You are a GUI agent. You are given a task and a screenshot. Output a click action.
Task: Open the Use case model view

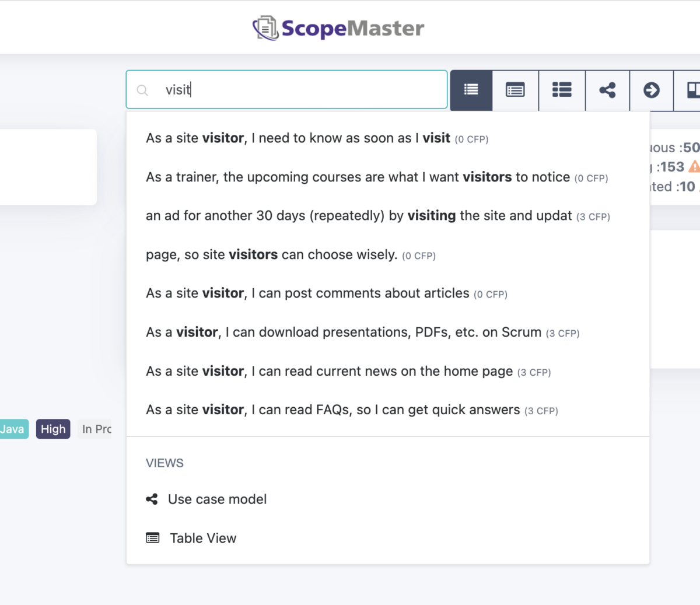click(x=217, y=499)
